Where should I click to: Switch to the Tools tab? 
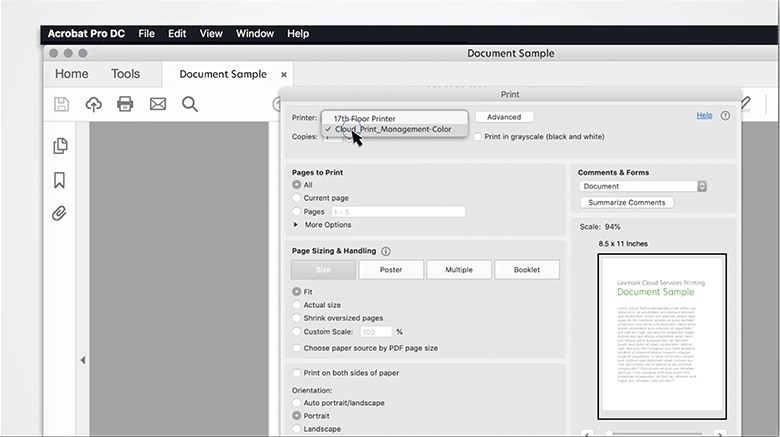pyautogui.click(x=125, y=74)
